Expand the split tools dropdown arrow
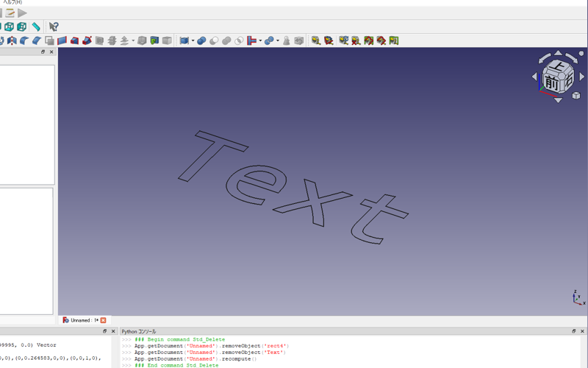The height and width of the screenshot is (368, 588). tap(278, 40)
